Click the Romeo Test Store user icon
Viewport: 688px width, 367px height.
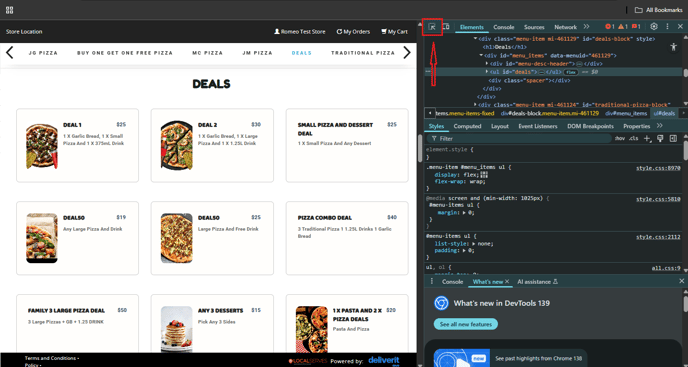[x=277, y=32]
